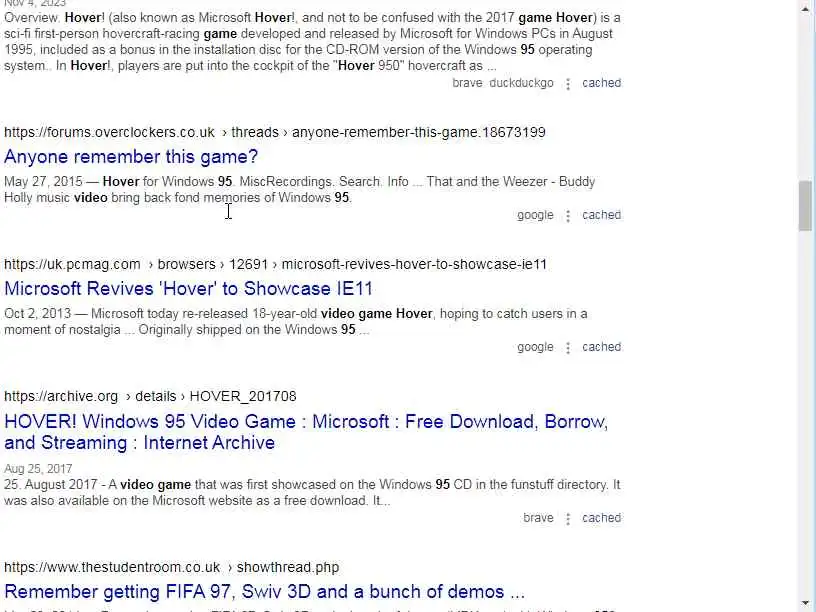Click the vertical scrollbar thumb
816x612 pixels.
coord(806,206)
